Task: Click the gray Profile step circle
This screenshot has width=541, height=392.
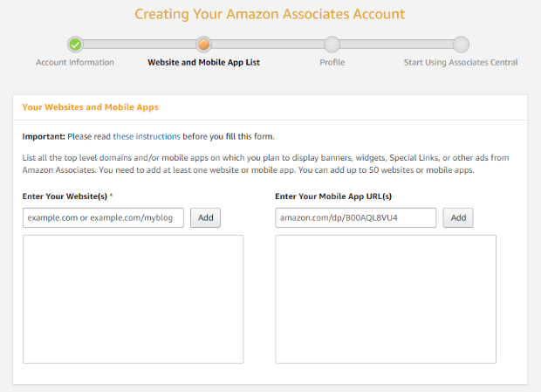Action: point(332,45)
